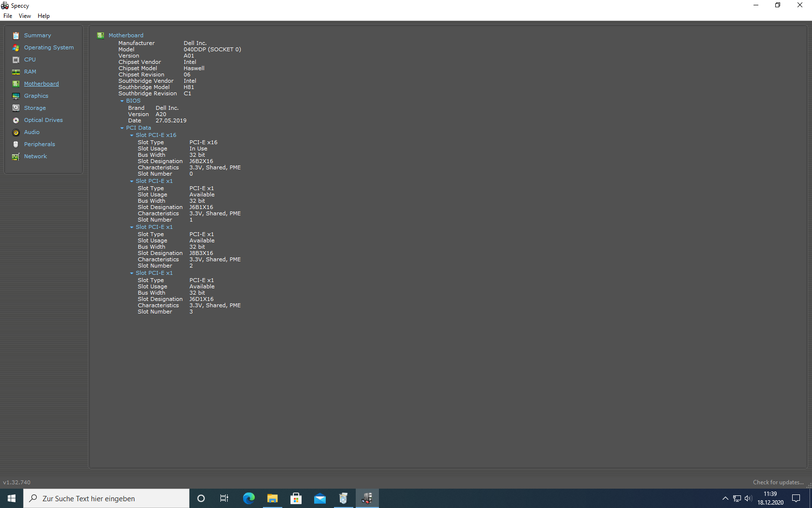Click the Graphics monitor icon in sidebar
Image resolution: width=812 pixels, height=508 pixels.
click(16, 96)
